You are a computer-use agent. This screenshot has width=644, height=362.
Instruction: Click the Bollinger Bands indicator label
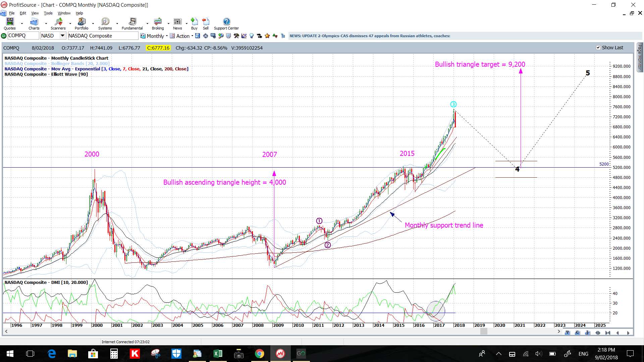(57, 63)
